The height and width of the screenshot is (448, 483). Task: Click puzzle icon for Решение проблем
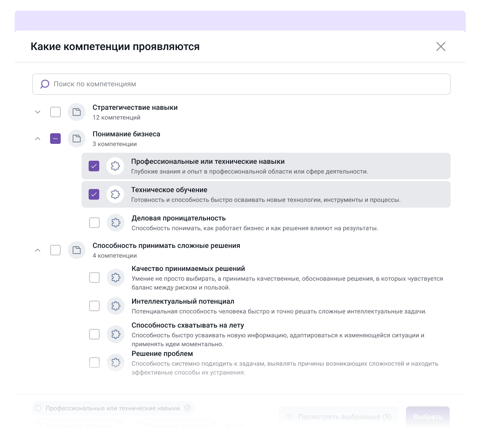116,363
